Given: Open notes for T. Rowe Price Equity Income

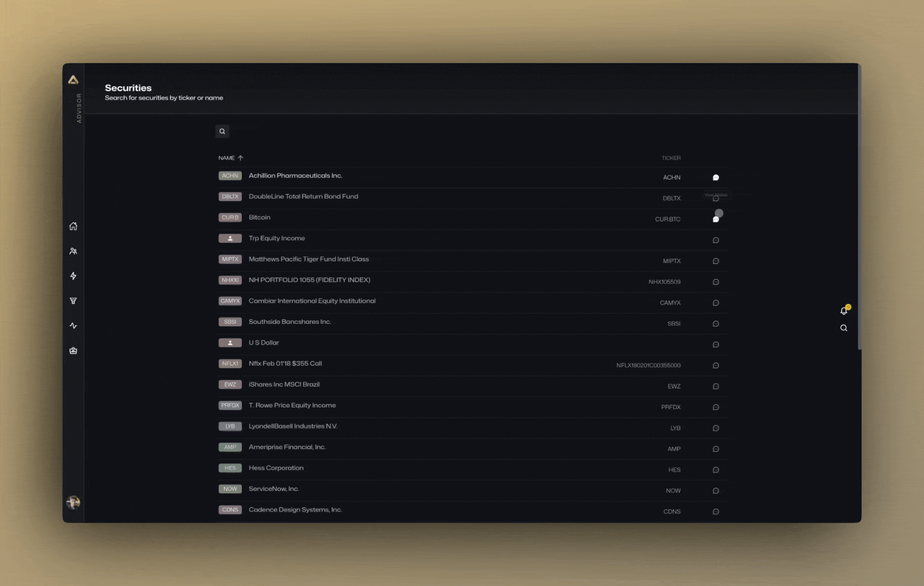Looking at the screenshot, I should tap(716, 407).
